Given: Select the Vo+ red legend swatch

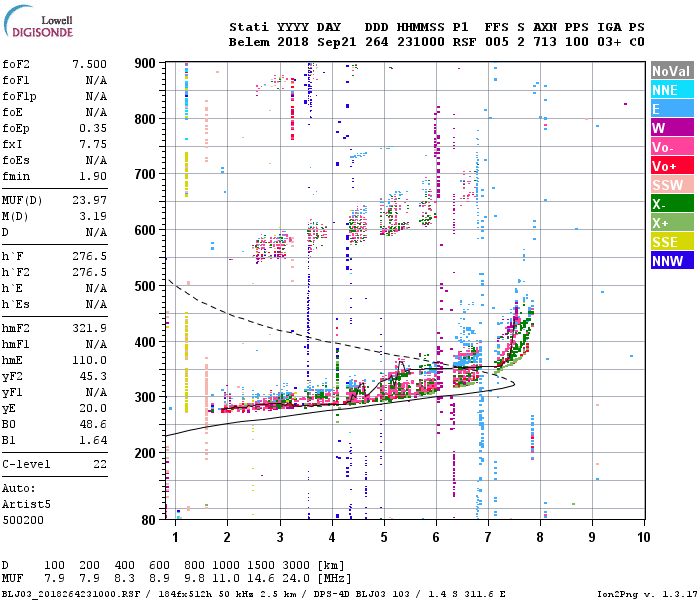Looking at the screenshot, I should click(x=672, y=166).
